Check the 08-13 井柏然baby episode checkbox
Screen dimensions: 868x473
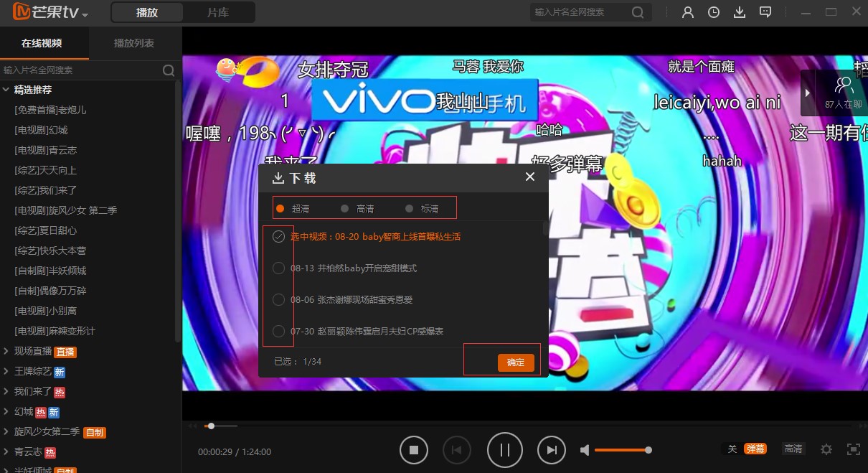[278, 268]
